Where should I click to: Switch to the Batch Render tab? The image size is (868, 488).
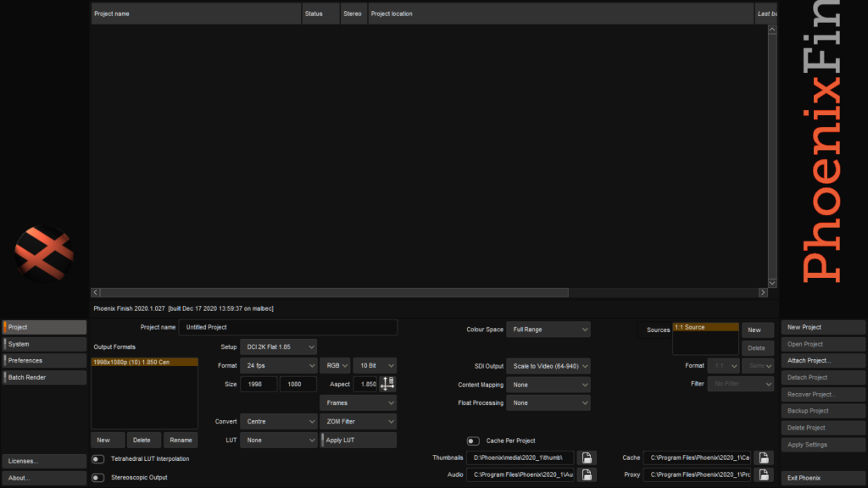44,377
